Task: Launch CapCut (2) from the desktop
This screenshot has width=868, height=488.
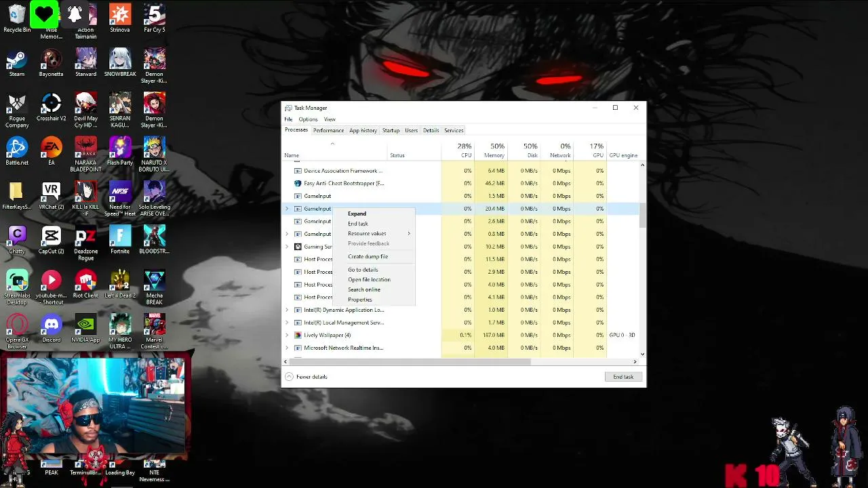Action: point(51,240)
